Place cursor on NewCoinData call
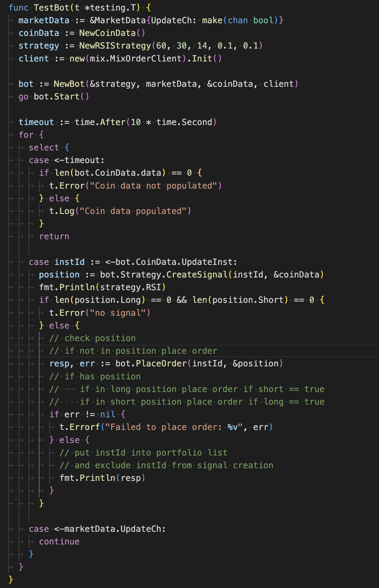The height and width of the screenshot is (588, 379). [x=107, y=33]
